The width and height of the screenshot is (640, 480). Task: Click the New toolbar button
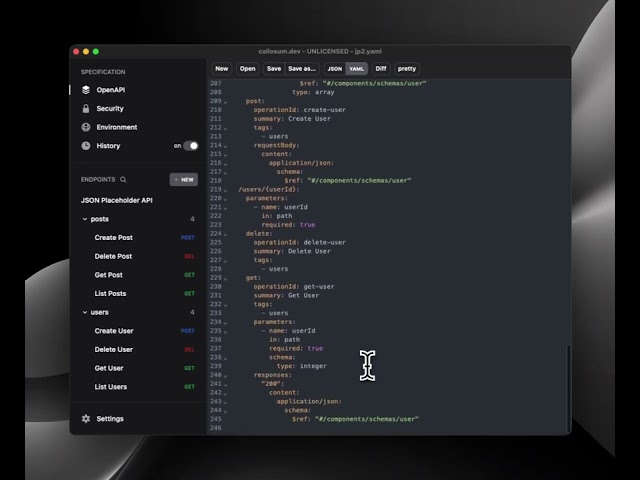[222, 69]
